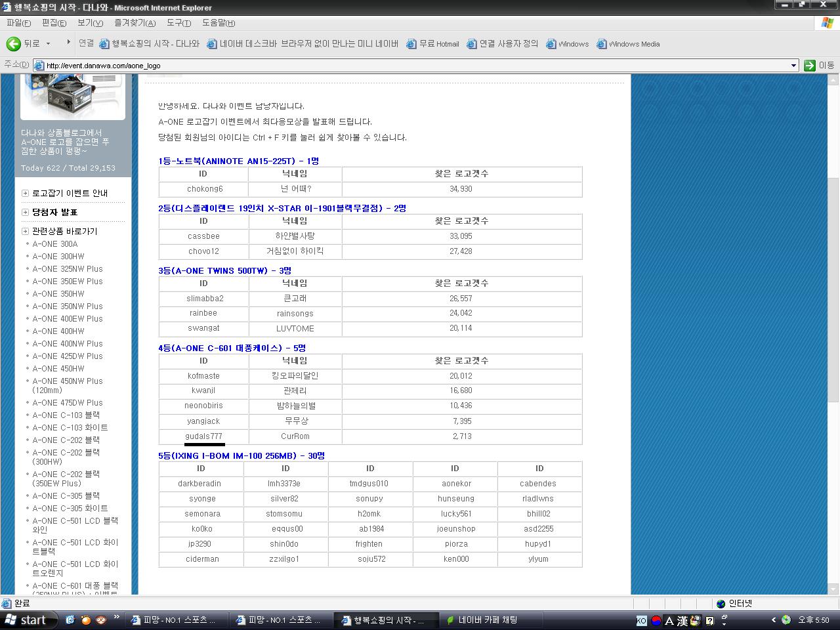Open A-ONE 300A product link
The image size is (840, 630).
(55, 243)
